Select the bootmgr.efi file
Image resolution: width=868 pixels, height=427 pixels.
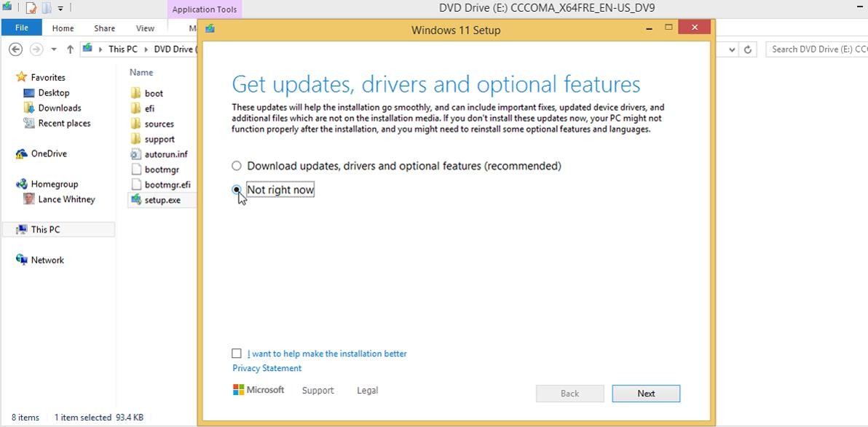tap(167, 185)
